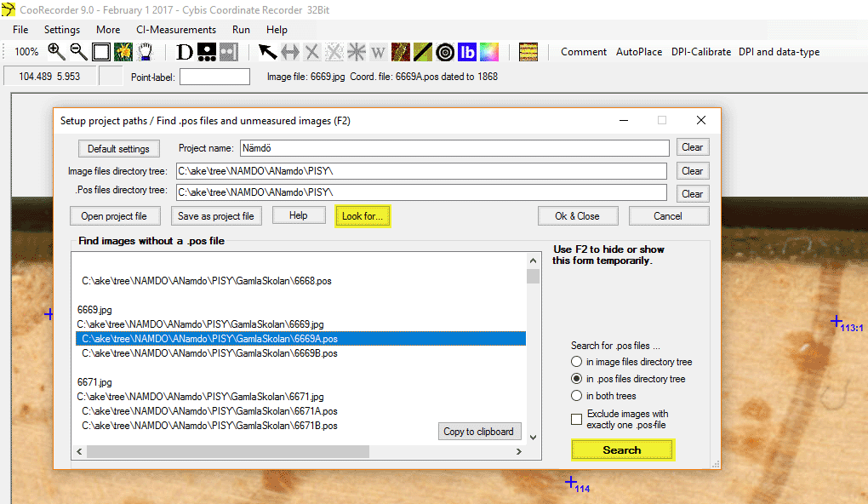Image resolution: width=868 pixels, height=504 pixels.
Task: Click the gray dots pattern icon
Action: click(229, 52)
